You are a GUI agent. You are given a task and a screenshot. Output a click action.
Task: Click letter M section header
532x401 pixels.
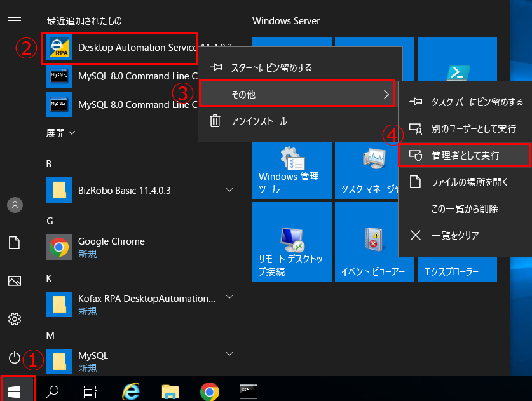coord(50,336)
